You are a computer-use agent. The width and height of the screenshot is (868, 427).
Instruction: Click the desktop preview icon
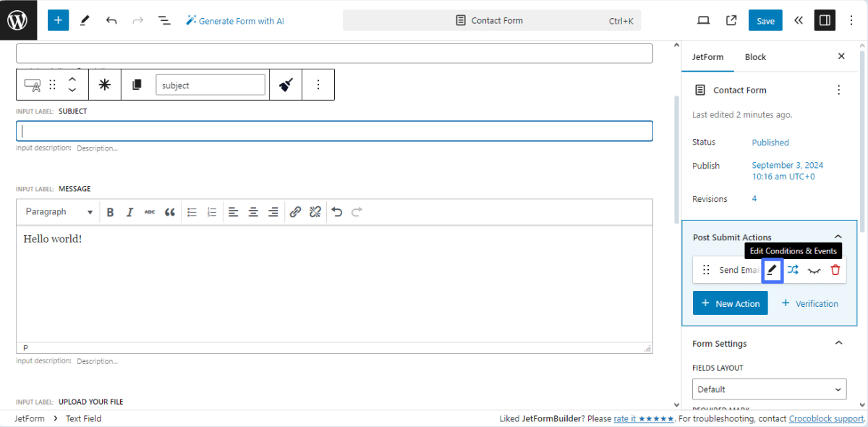(702, 20)
